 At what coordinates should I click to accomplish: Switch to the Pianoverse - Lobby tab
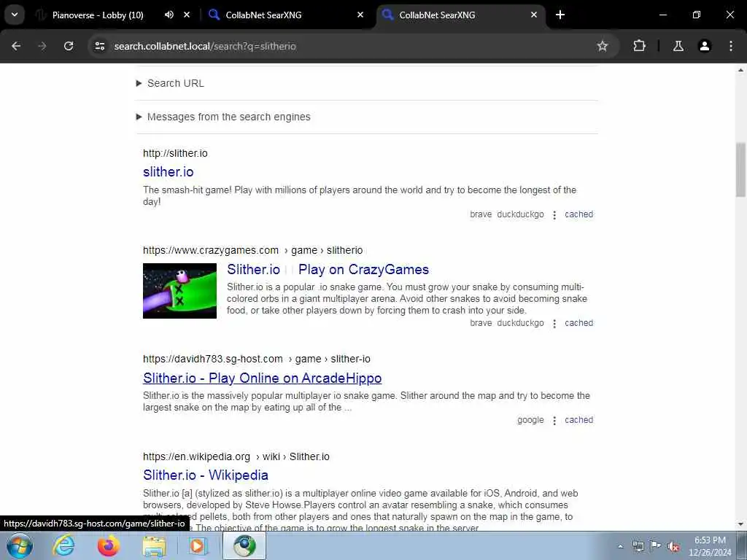pos(98,15)
